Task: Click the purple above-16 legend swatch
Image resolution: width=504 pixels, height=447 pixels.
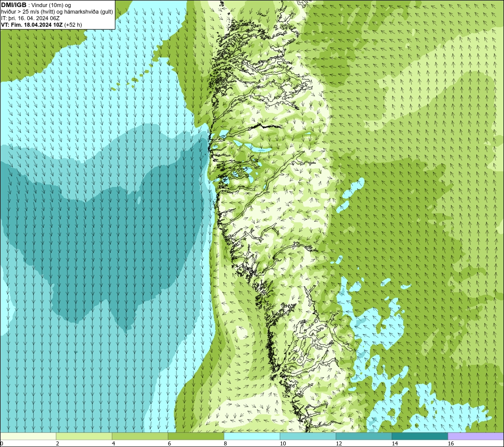Action: tap(476, 436)
